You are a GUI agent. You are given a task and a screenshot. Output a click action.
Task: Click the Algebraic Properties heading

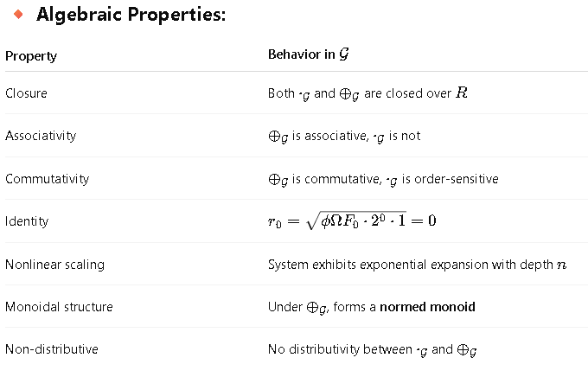coord(131,15)
